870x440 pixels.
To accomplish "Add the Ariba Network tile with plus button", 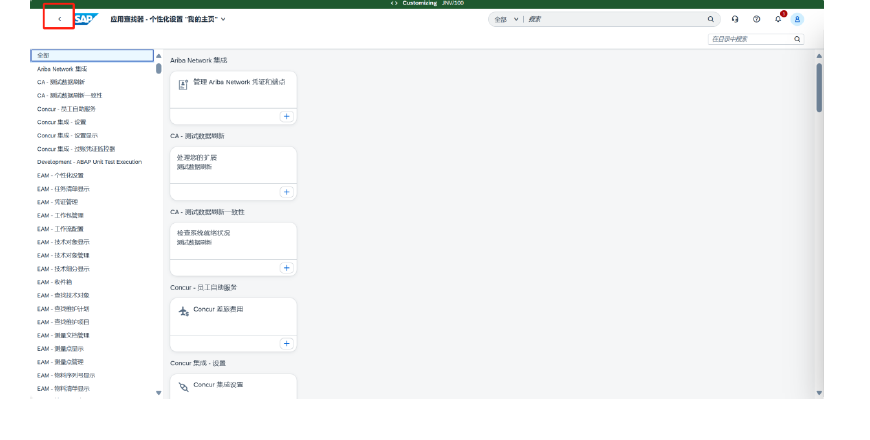I will point(286,116).
